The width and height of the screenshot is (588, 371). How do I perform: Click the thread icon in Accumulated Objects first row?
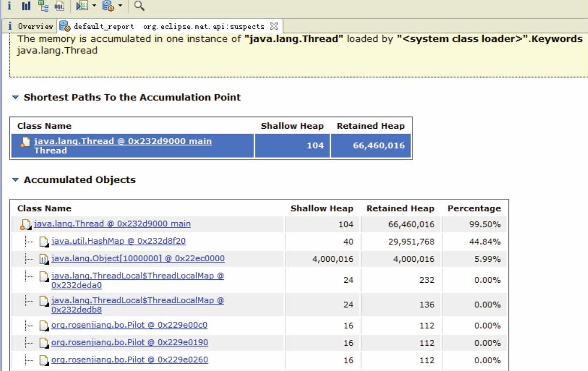[x=25, y=225]
